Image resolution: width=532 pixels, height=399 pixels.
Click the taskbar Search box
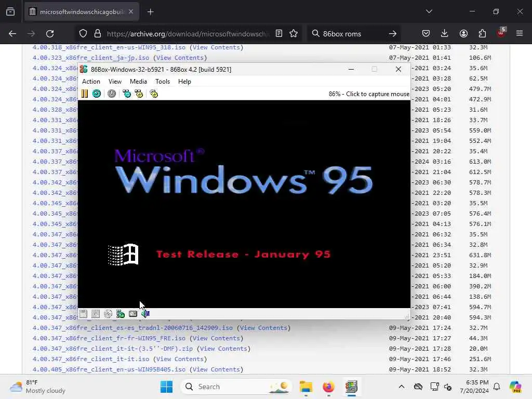[236, 387]
